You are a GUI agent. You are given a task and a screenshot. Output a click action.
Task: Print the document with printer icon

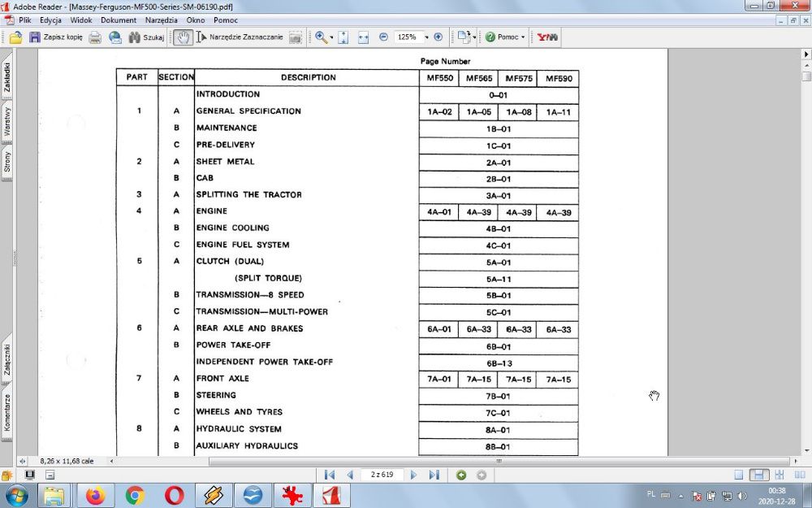[x=95, y=37]
